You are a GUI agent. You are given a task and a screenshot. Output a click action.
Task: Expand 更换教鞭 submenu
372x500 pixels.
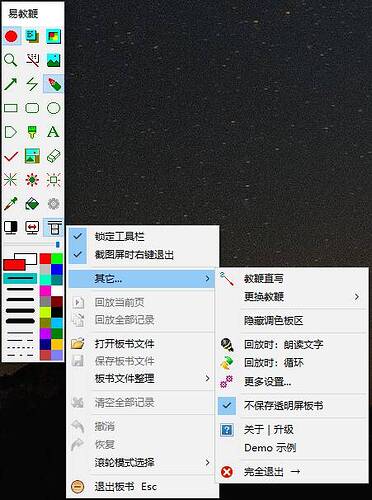click(x=292, y=296)
